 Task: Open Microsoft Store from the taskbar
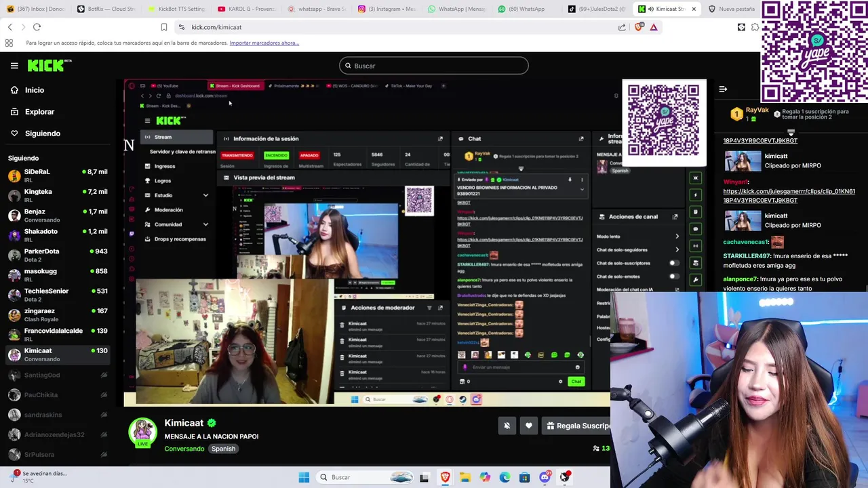point(524,477)
